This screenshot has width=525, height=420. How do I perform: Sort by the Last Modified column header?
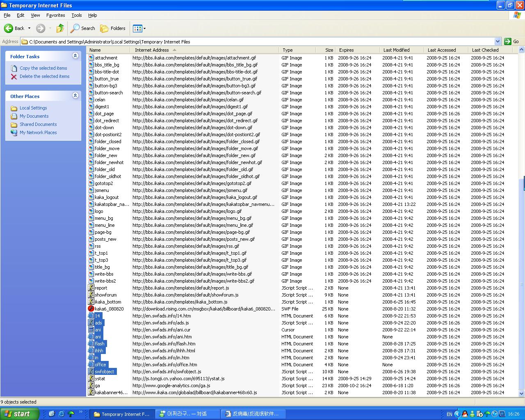point(402,50)
